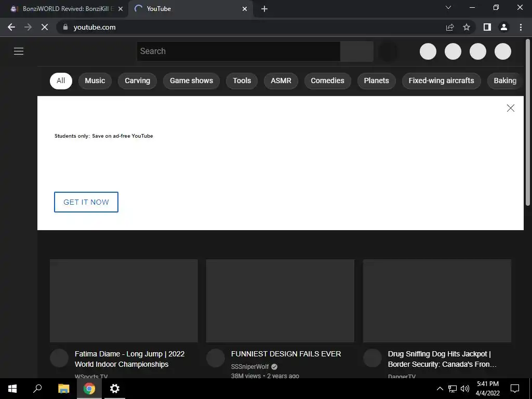Click channel avatar beside Drug Sniffing Dog
This screenshot has height=399, width=532.
click(x=373, y=358)
